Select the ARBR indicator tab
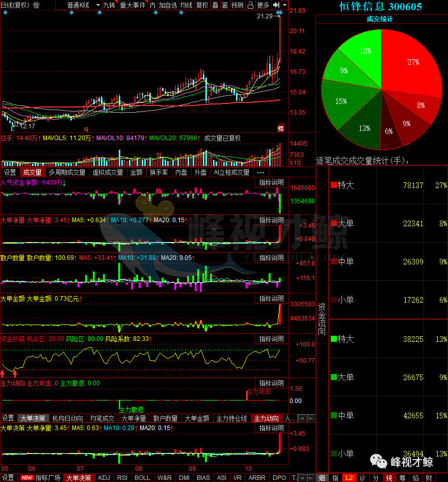 click(257, 478)
